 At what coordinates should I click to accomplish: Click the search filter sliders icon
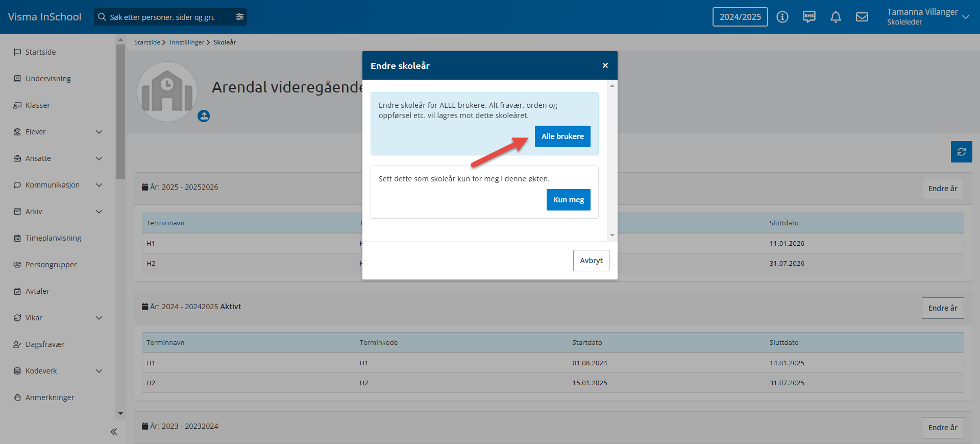[239, 17]
